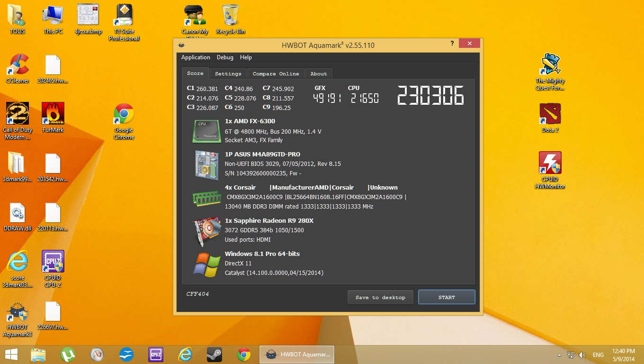Viewport: 644px width, 364px height.
Task: Click the question mark help button in title bar
Action: 452,43
